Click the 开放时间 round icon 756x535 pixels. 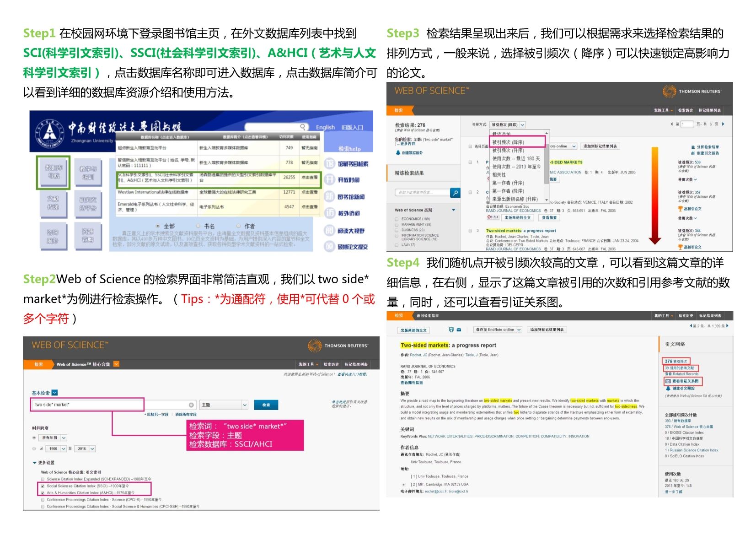(330, 180)
